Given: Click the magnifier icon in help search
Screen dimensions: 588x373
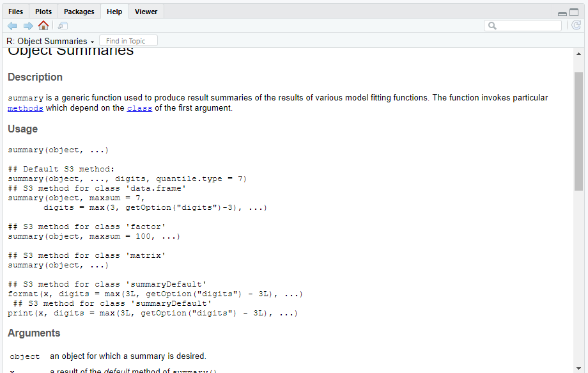Looking at the screenshot, I should [x=492, y=26].
